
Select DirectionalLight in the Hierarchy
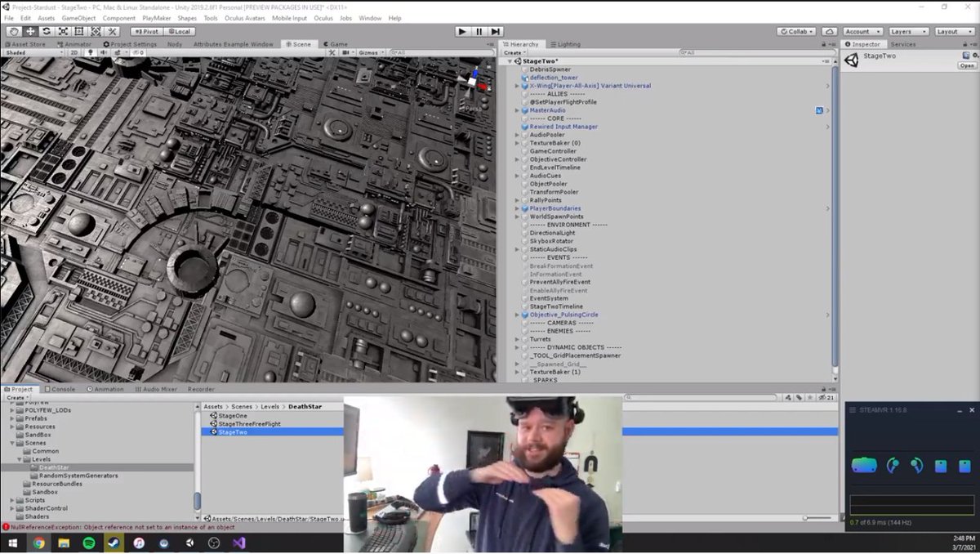point(551,233)
